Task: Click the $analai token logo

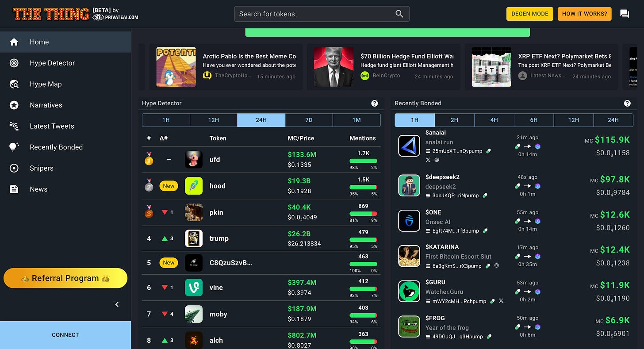Action: pyautogui.click(x=409, y=146)
